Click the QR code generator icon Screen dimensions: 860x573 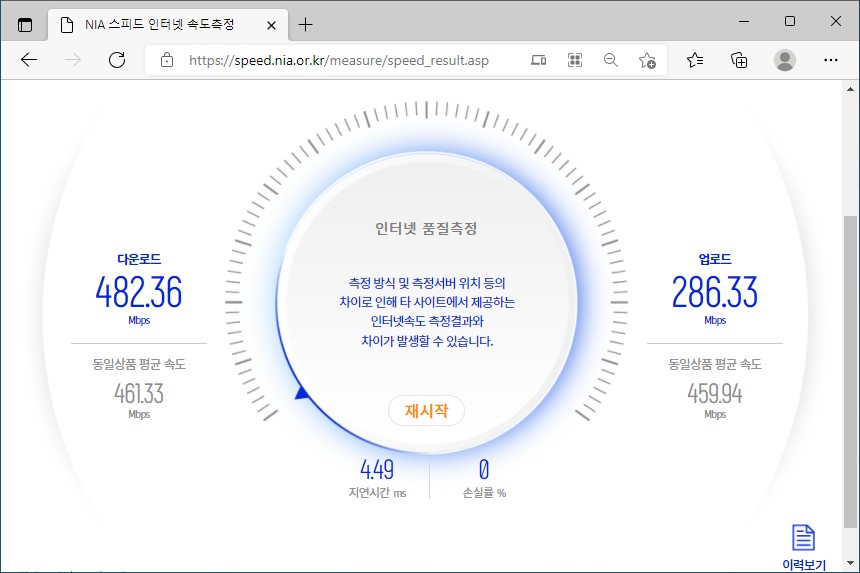click(x=574, y=60)
